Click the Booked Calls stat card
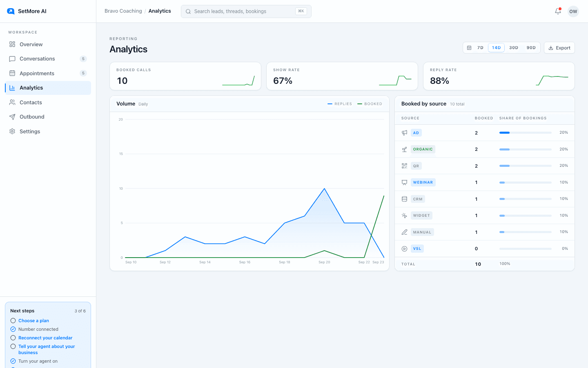The width and height of the screenshot is (588, 368). pos(185,76)
